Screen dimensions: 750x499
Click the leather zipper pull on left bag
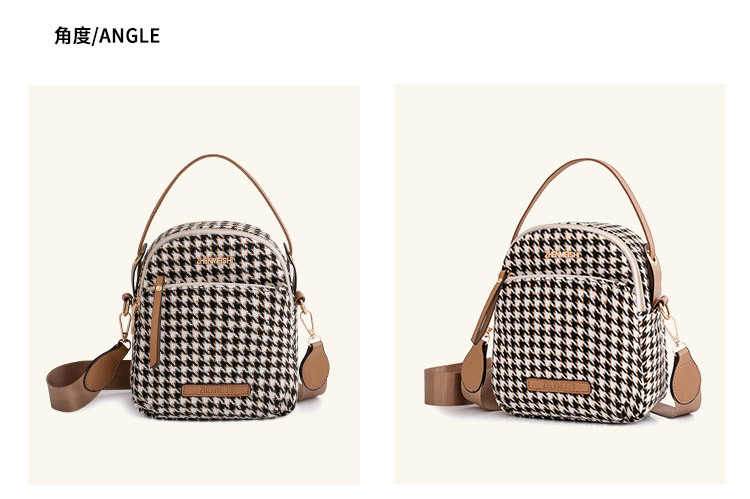pyautogui.click(x=156, y=321)
